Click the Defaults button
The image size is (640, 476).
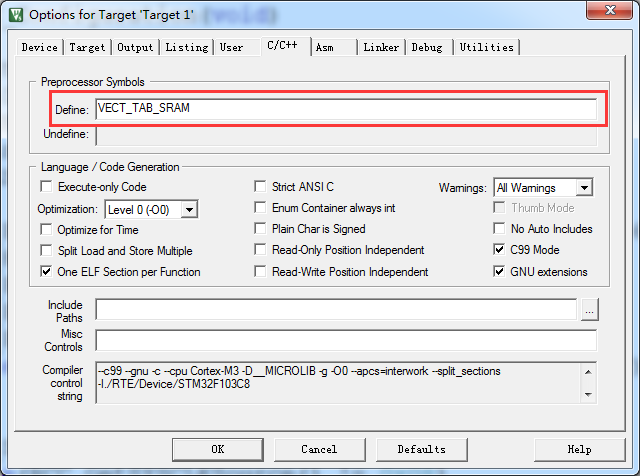pyautogui.click(x=422, y=449)
